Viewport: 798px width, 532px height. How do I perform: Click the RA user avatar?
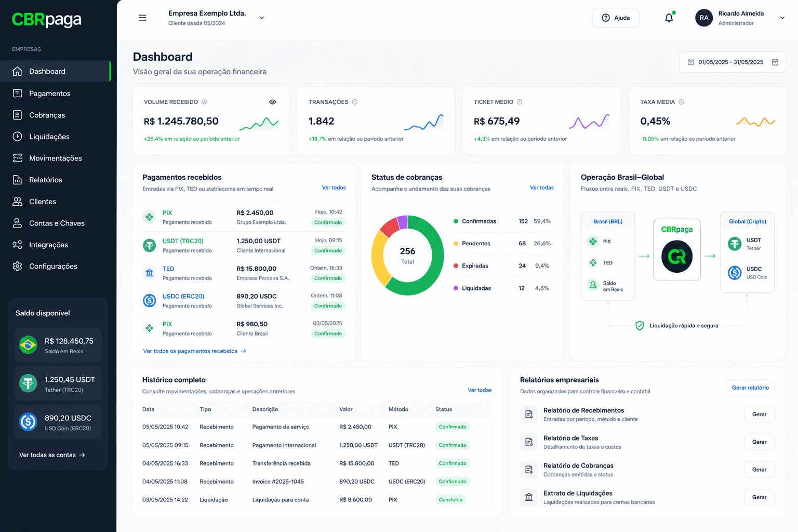click(x=704, y=18)
